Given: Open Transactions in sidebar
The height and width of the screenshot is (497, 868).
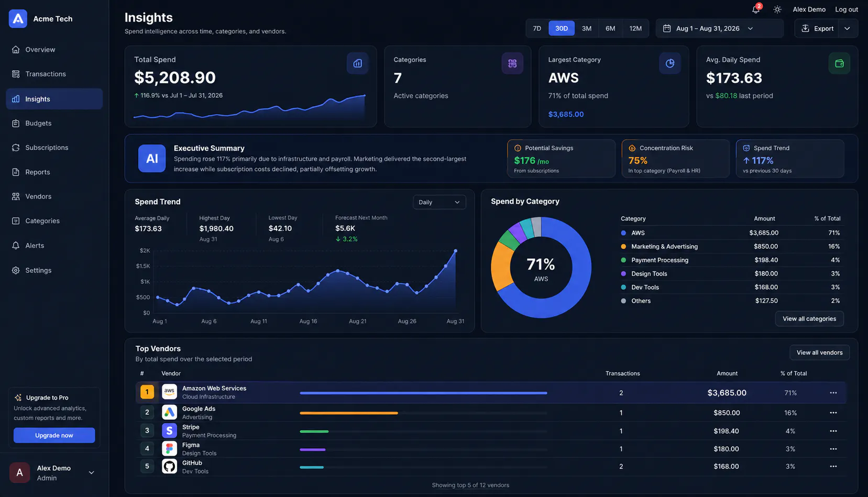Looking at the screenshot, I should 54,74.
